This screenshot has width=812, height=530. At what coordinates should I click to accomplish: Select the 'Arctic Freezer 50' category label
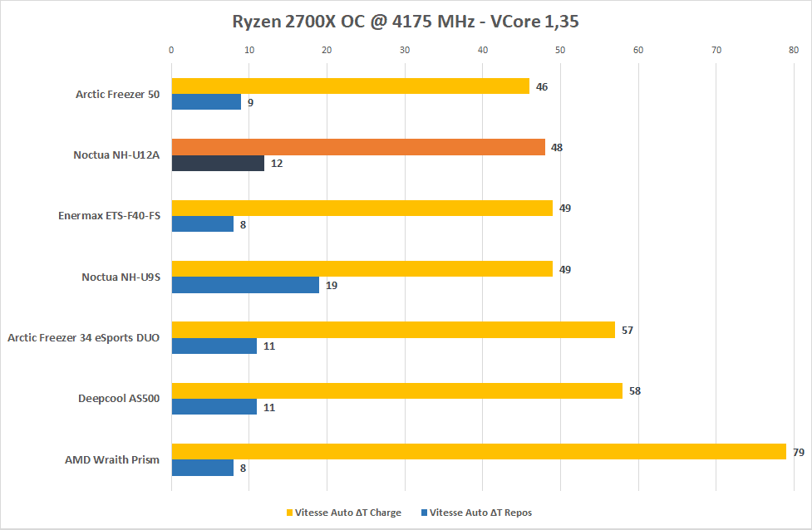pyautogui.click(x=117, y=94)
